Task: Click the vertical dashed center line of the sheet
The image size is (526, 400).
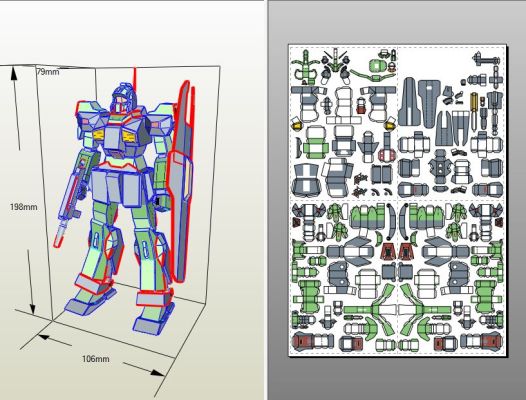Action: coord(398,200)
